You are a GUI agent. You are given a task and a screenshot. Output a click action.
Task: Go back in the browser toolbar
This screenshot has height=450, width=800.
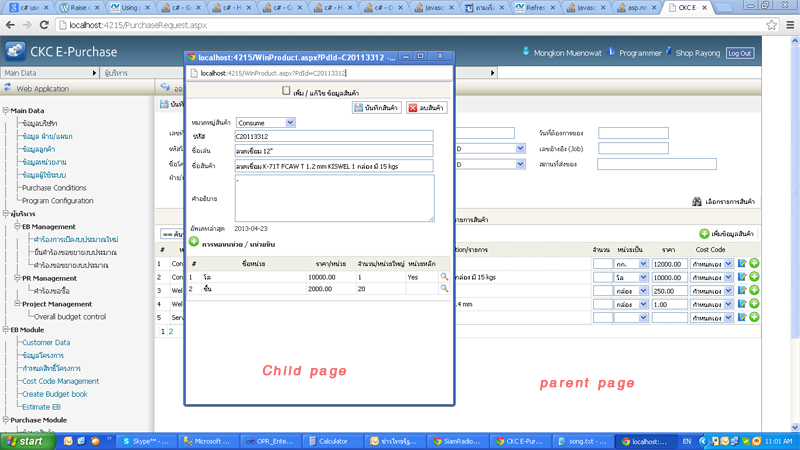coord(10,24)
